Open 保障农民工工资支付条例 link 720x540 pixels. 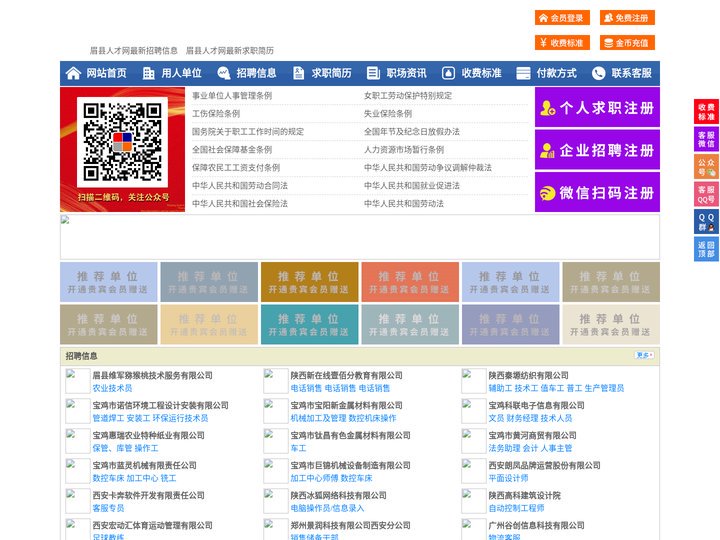point(236,168)
